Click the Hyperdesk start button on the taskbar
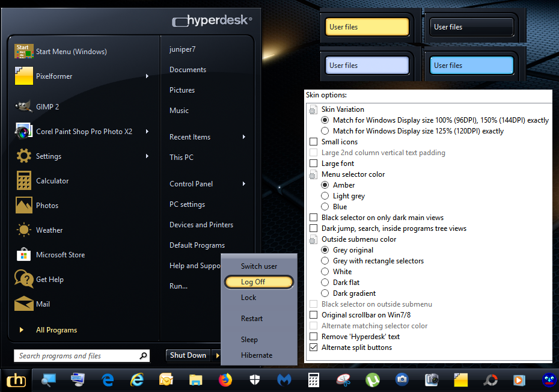The height and width of the screenshot is (392, 559). [16, 380]
